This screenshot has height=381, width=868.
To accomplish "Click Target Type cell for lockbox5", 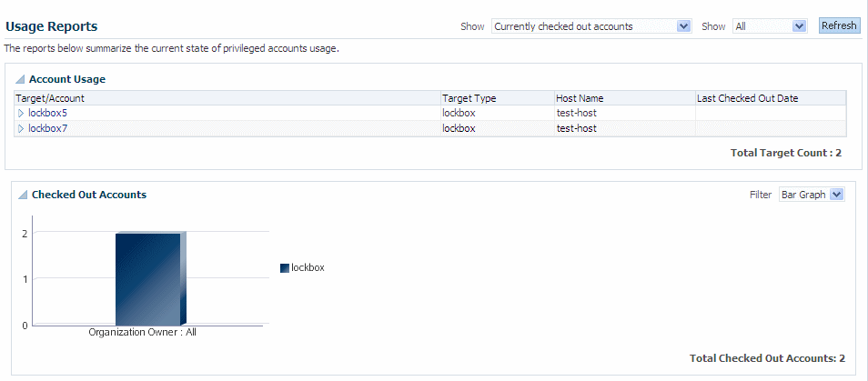I will (x=498, y=114).
